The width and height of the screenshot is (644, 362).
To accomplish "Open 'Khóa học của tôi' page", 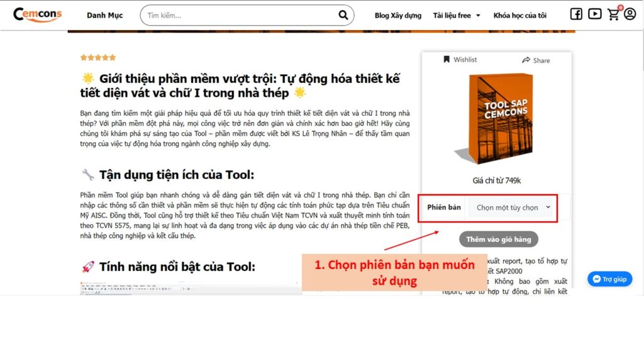I will coord(519,15).
